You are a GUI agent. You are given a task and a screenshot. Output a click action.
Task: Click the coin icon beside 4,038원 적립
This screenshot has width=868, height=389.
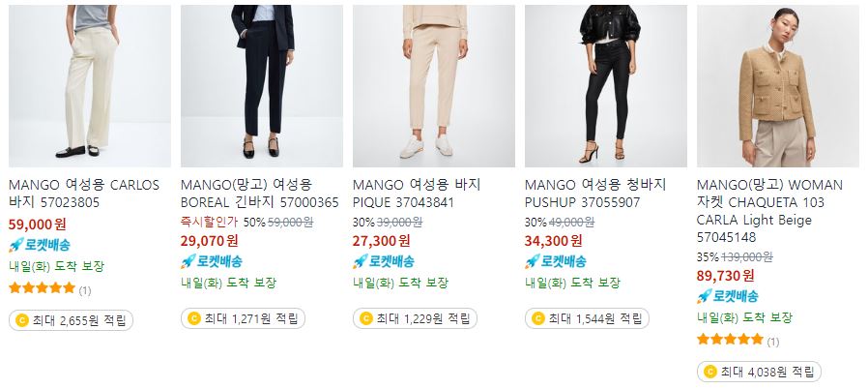[709, 372]
